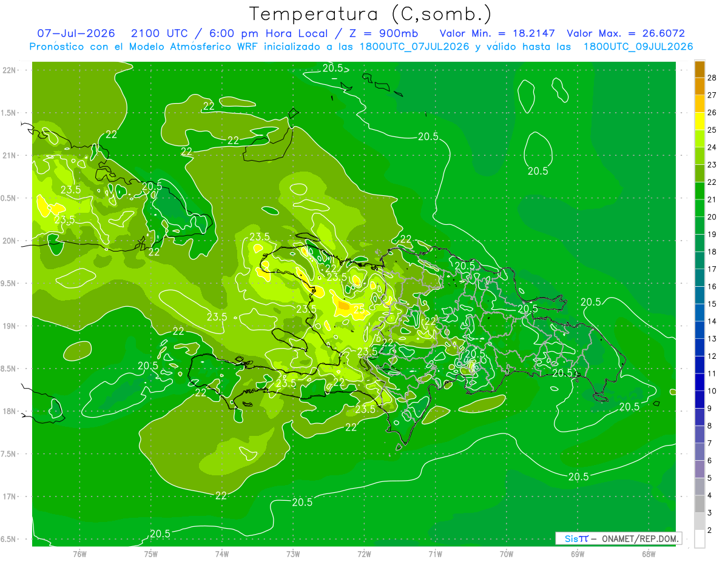This screenshot has width=728, height=562.
Task: Click the 20N latitude axis label
Action: (9, 241)
